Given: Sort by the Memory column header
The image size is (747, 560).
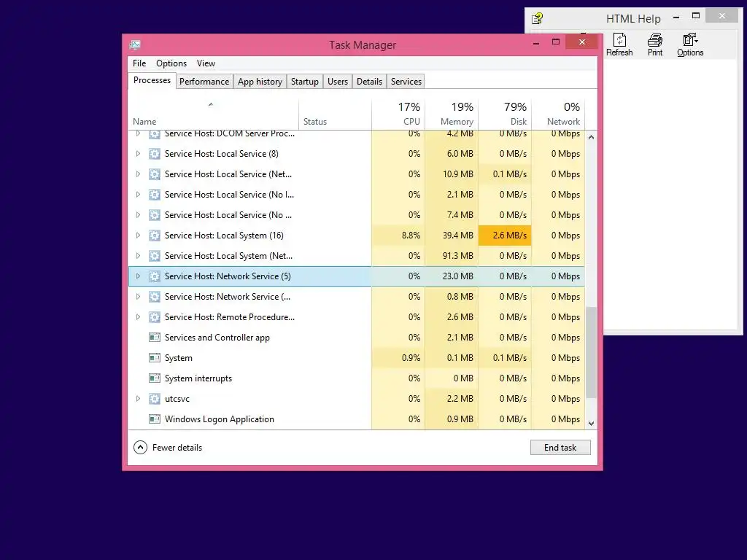Looking at the screenshot, I should tap(452, 114).
